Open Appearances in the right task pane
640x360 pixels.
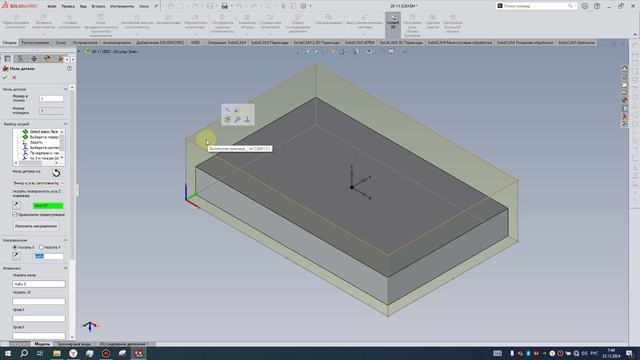coord(624,100)
